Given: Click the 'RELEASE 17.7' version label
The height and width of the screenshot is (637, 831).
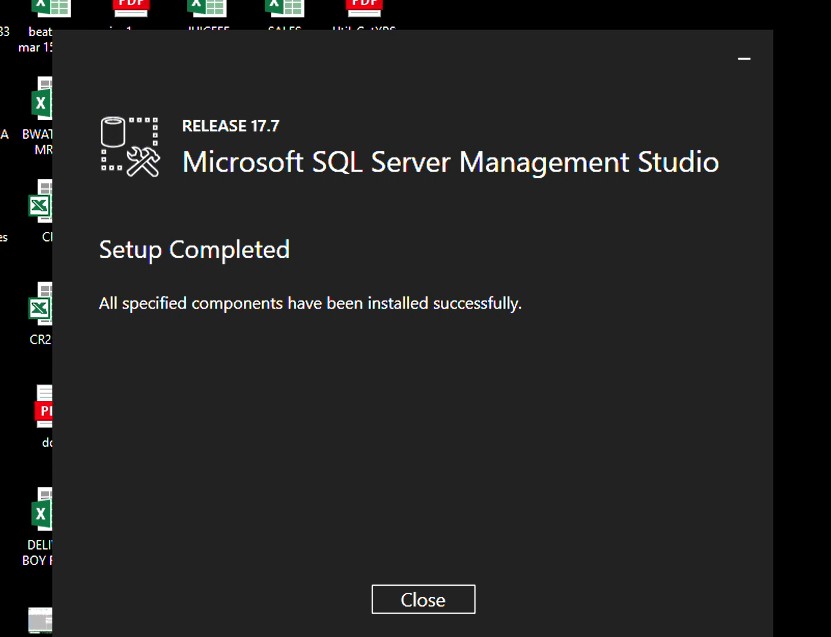Looking at the screenshot, I should click(231, 126).
